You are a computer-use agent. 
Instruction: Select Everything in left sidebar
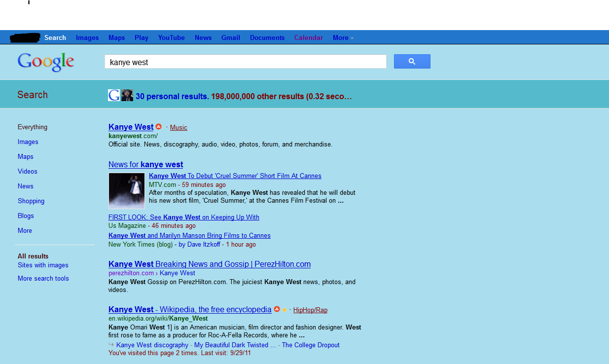(33, 127)
